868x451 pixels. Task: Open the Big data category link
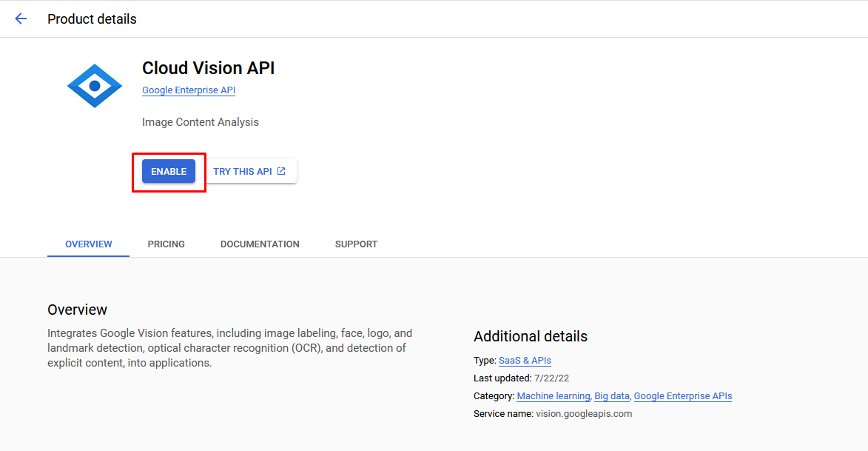coord(612,396)
